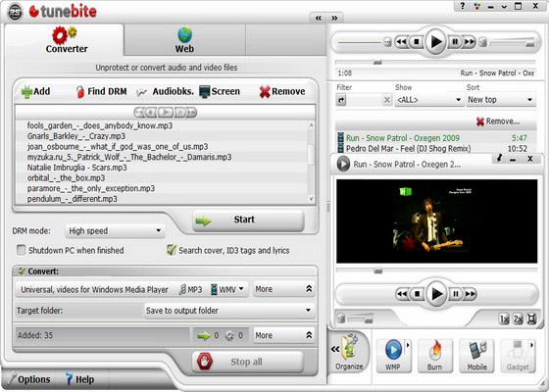Click the Find DRM padlock icon
The width and height of the screenshot is (549, 392).
(x=80, y=92)
